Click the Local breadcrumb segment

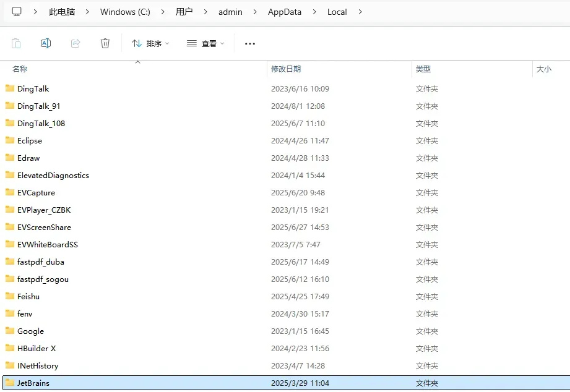point(337,12)
